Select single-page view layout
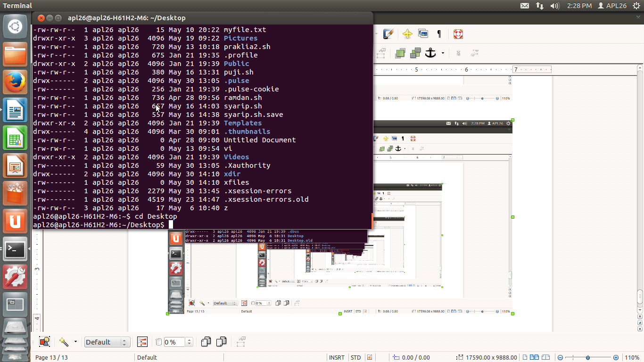 [524, 357]
